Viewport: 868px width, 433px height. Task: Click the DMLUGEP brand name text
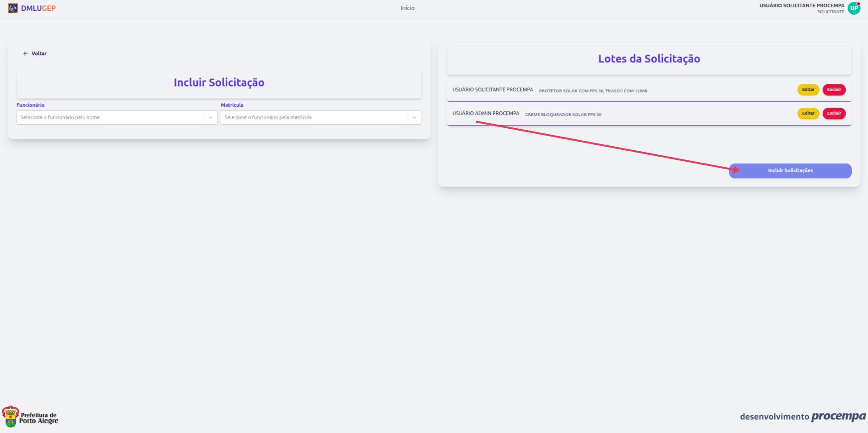click(38, 8)
